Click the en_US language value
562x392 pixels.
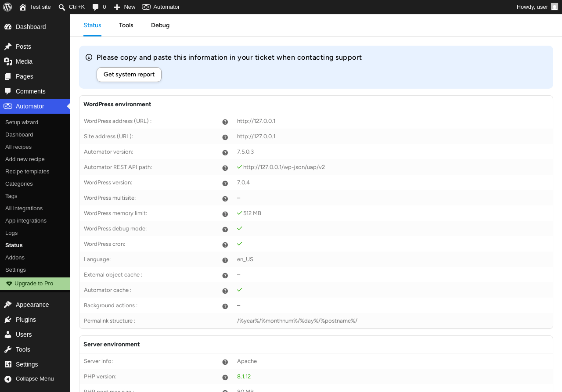pos(245,259)
